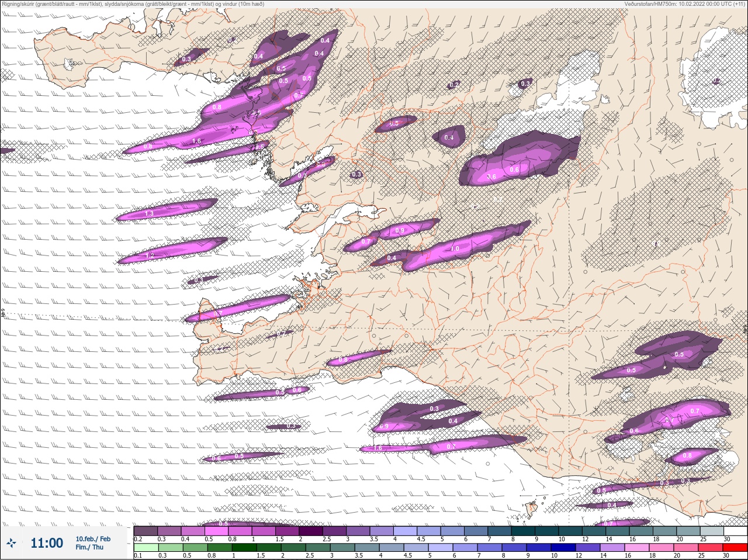Click the '1.0' precipitation value on the map

(x=455, y=249)
